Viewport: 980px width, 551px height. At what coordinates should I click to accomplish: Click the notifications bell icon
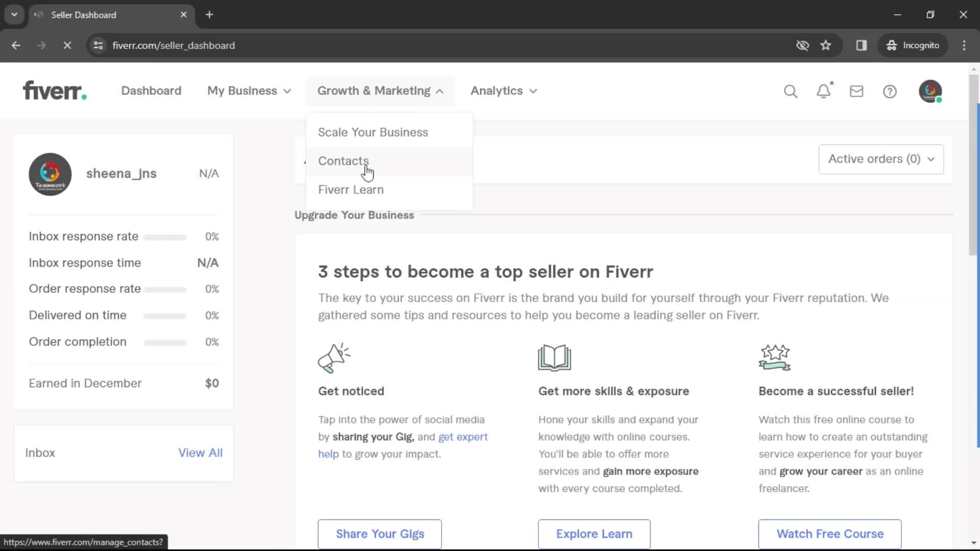click(824, 91)
